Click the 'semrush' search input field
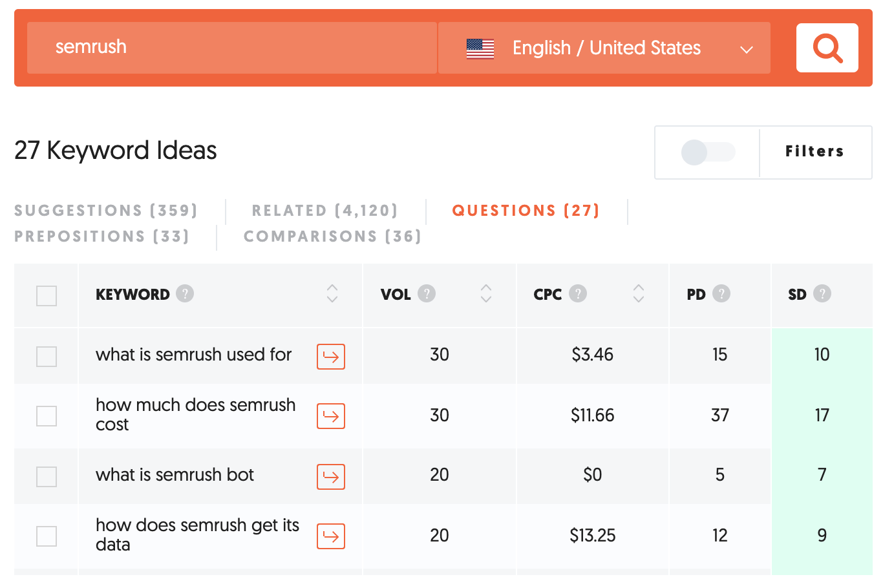This screenshot has width=883, height=588. pyautogui.click(x=232, y=48)
